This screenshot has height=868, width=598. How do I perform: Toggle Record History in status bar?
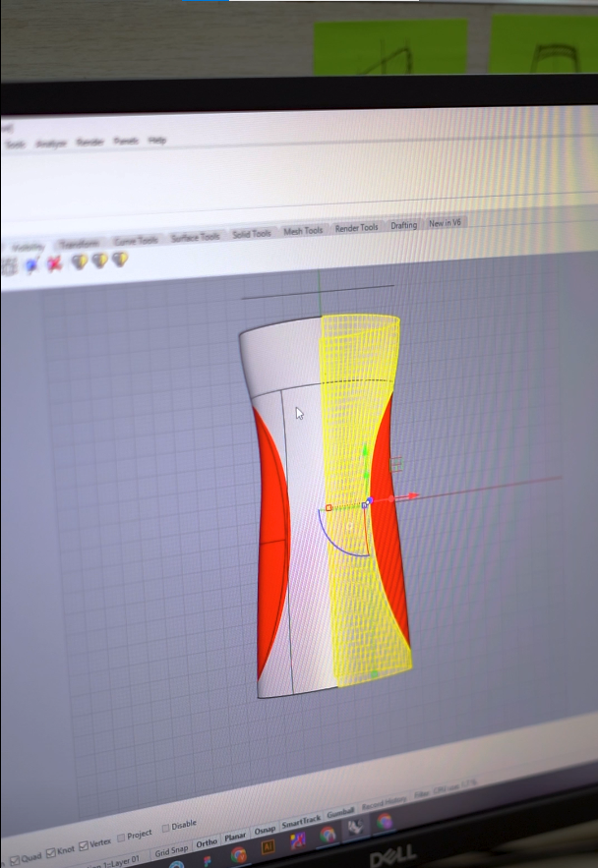click(385, 802)
